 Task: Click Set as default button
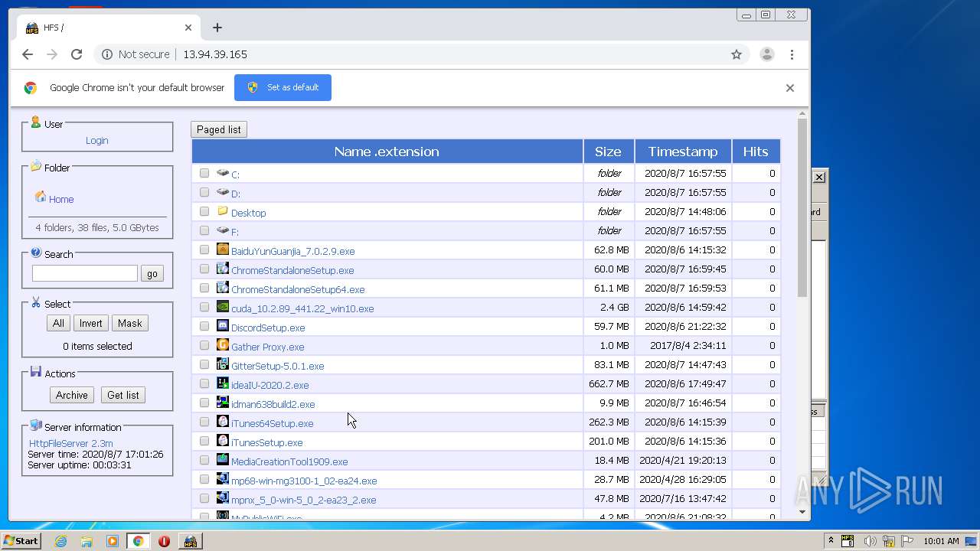(x=283, y=87)
